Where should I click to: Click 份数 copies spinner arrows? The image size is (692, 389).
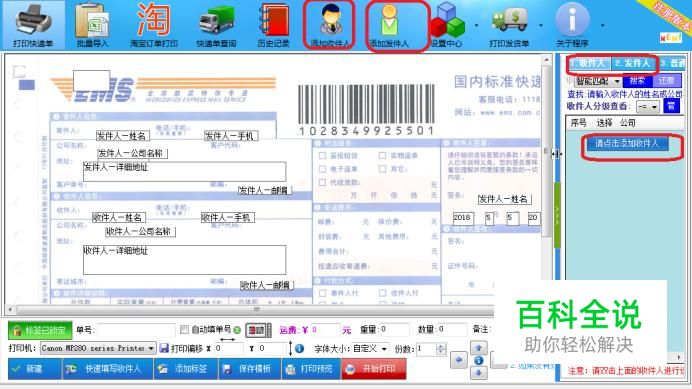pos(440,349)
